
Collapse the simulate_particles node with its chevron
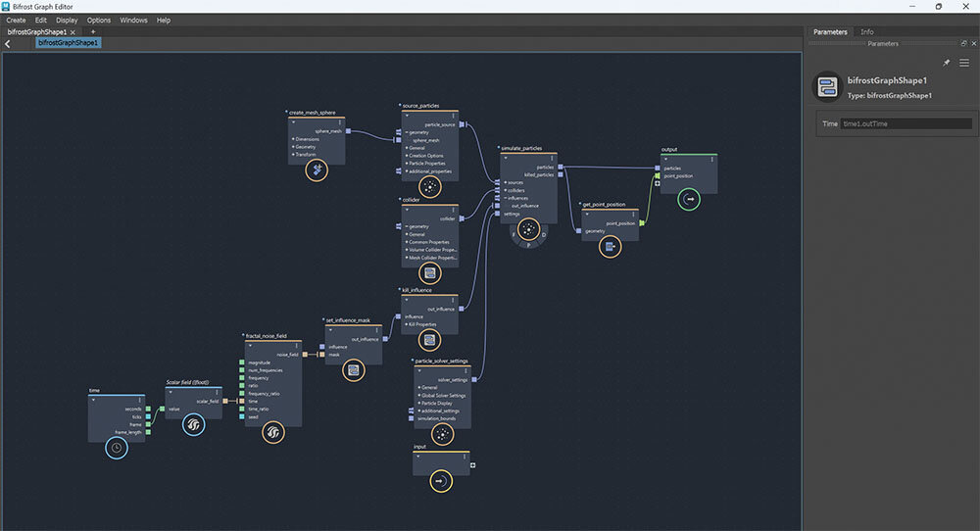[506, 159]
